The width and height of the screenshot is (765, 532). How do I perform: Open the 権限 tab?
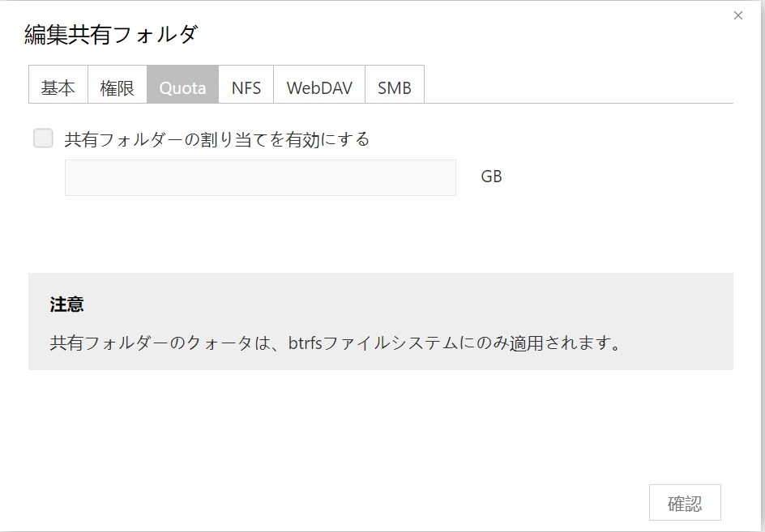tap(117, 87)
